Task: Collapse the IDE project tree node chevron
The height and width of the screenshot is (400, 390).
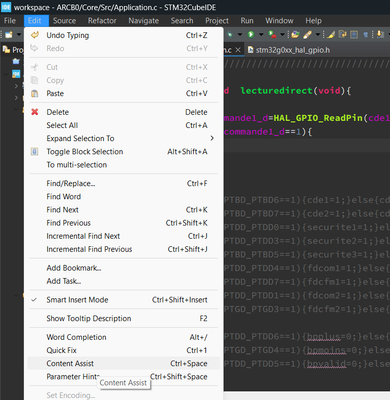Action: click(6, 74)
